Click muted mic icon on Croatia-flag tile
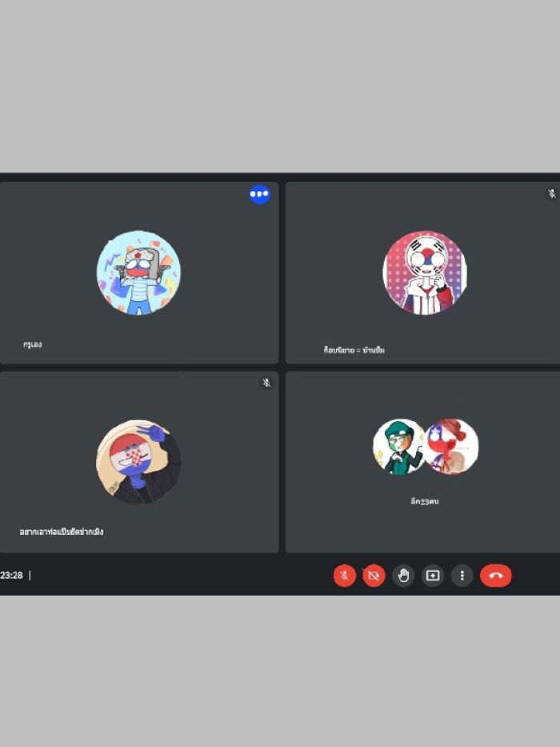This screenshot has width=560, height=747. (266, 383)
